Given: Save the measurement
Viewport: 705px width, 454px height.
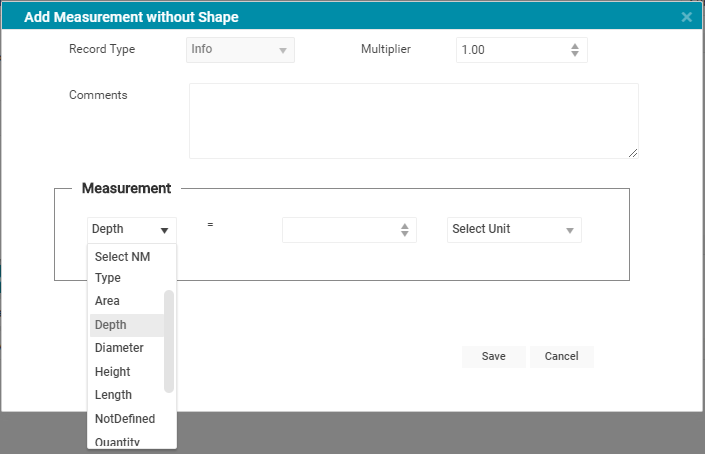Looking at the screenshot, I should coord(493,357).
